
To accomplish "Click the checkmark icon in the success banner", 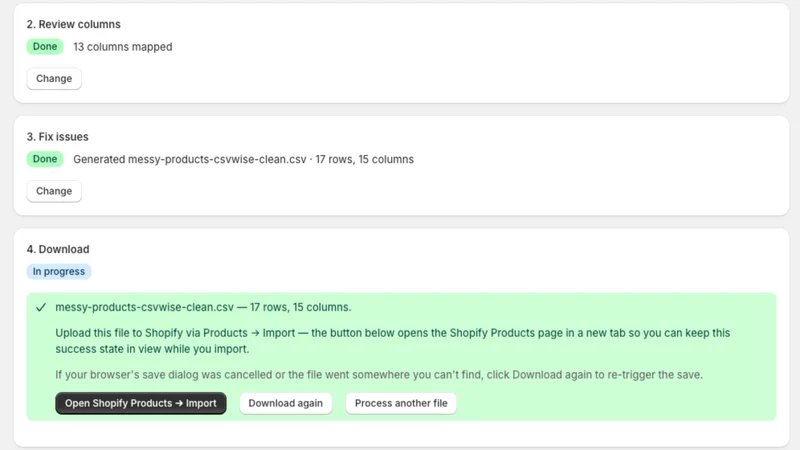I will (41, 307).
